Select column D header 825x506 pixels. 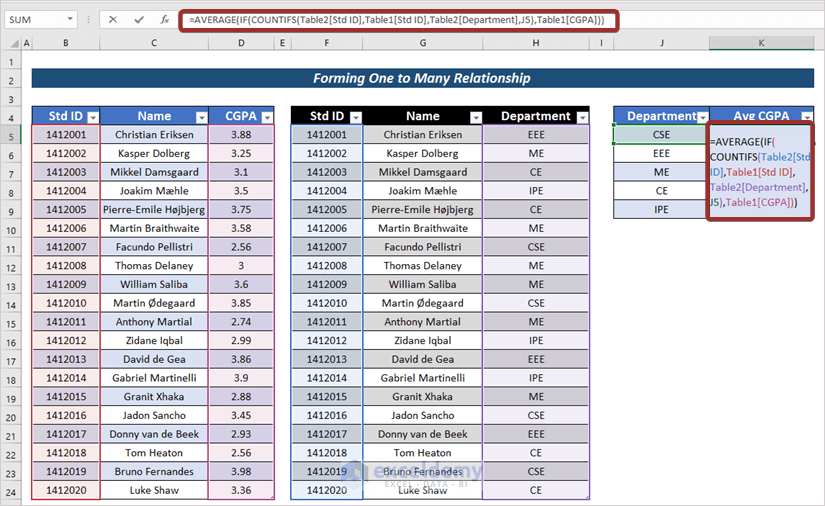point(241,43)
